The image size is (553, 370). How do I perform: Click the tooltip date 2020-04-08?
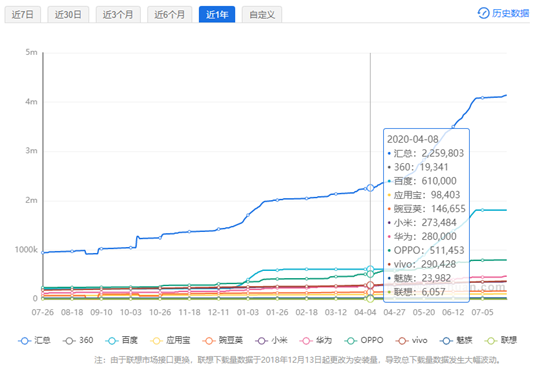tap(413, 139)
